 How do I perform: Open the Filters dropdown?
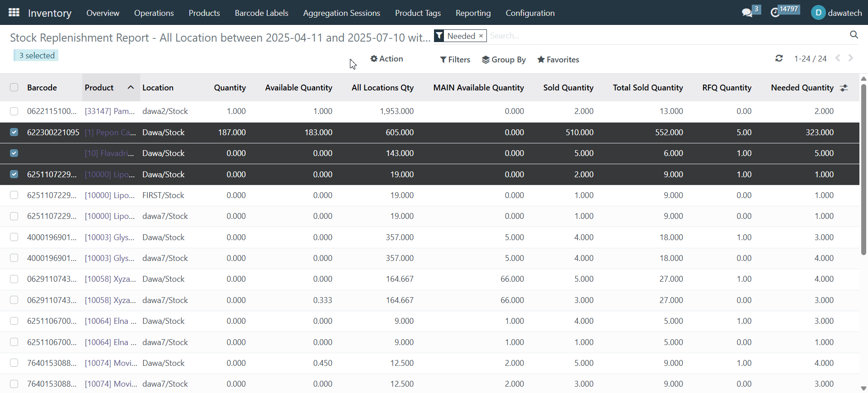[455, 60]
